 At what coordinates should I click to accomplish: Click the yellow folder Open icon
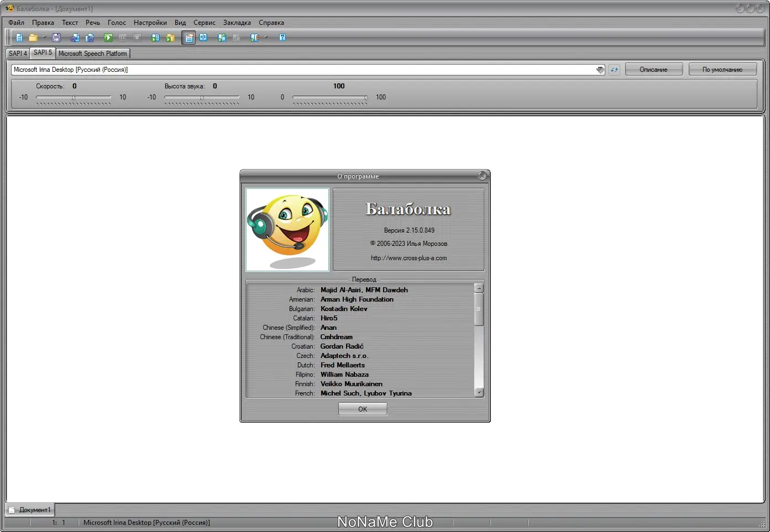tap(33, 38)
